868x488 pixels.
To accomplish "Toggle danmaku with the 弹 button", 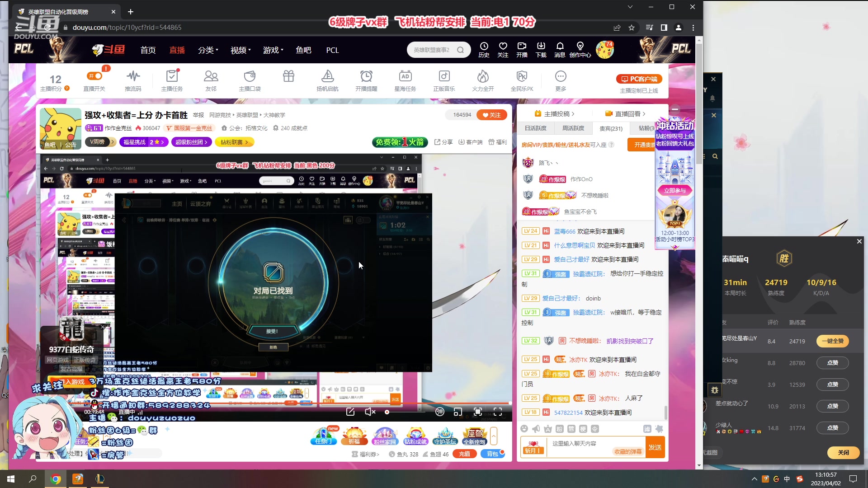I will point(439,412).
